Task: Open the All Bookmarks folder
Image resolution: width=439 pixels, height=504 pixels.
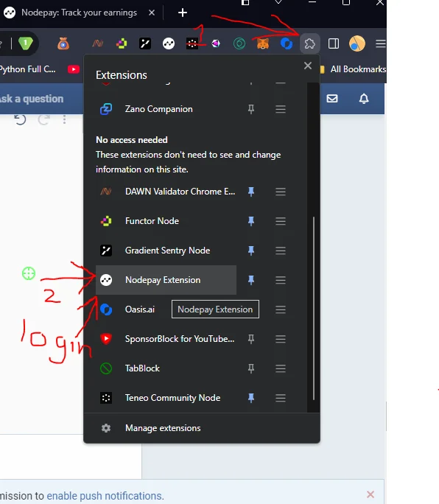Action: [x=354, y=69]
